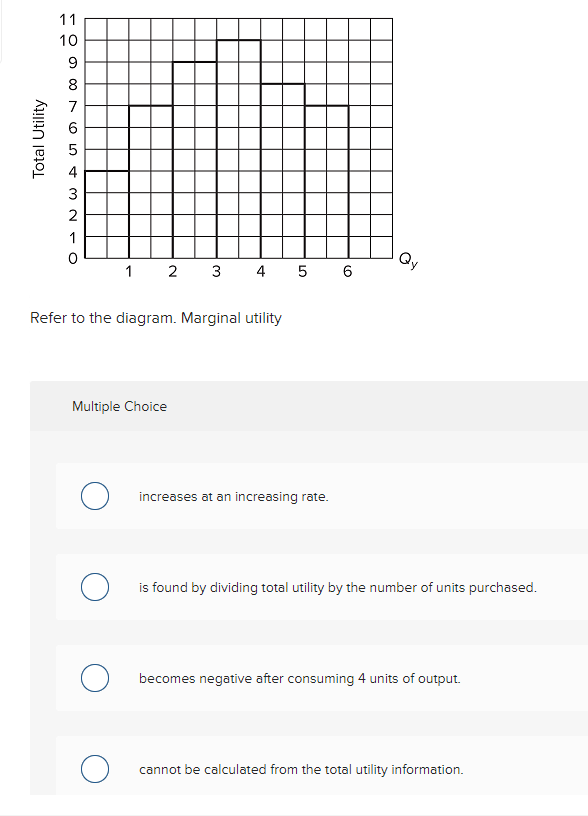The image size is (588, 816).
Task: Click the number 1 on the x-axis
Action: pyautogui.click(x=129, y=271)
